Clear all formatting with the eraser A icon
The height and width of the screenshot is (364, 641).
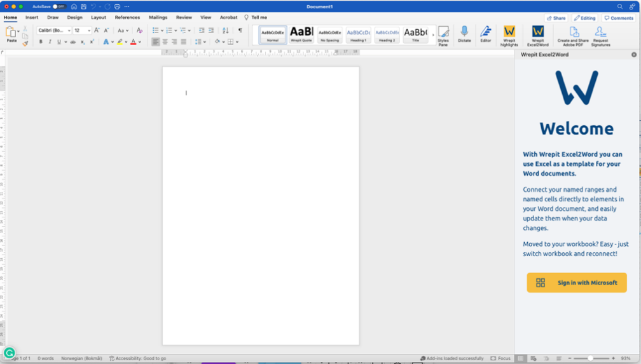point(139,30)
